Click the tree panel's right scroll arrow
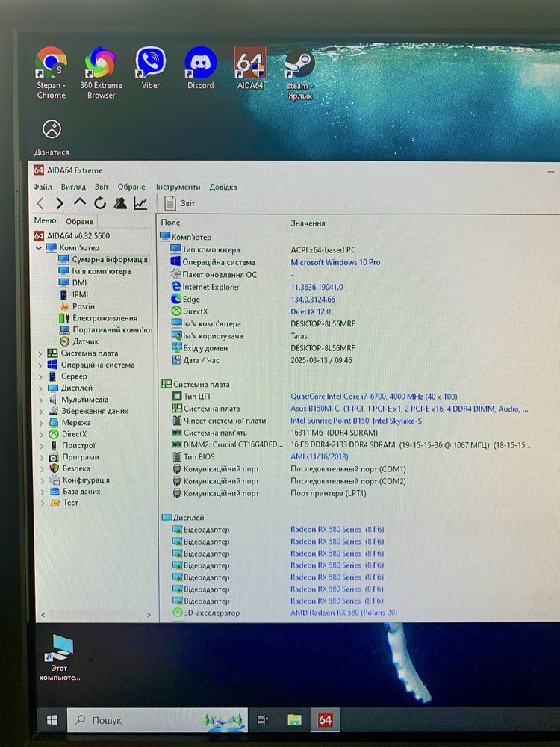 pos(148,615)
